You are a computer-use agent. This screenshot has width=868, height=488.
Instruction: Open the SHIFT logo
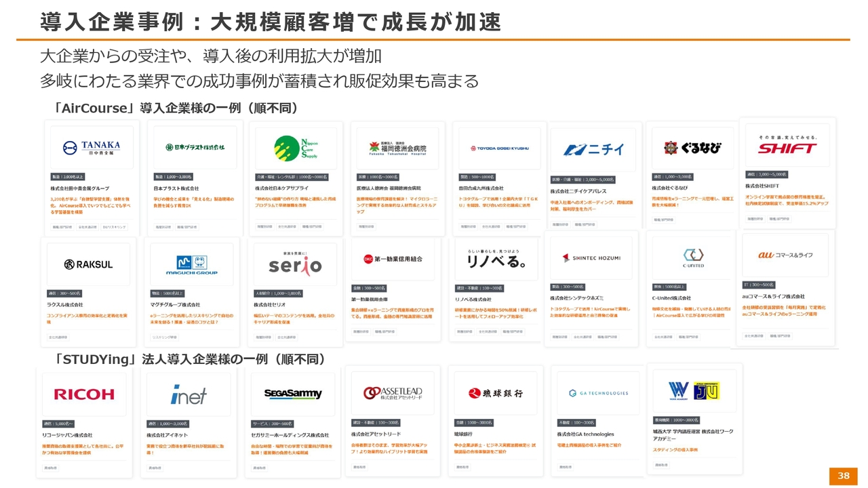(787, 145)
